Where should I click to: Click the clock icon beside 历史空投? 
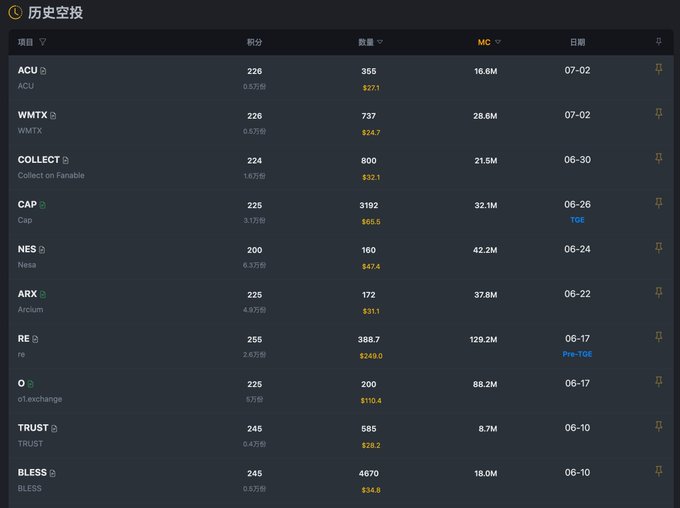coord(15,13)
